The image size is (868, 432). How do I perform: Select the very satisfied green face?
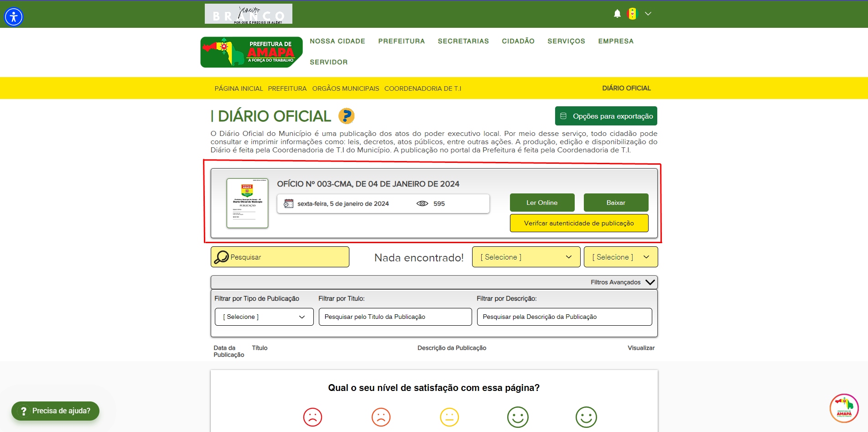(x=586, y=417)
